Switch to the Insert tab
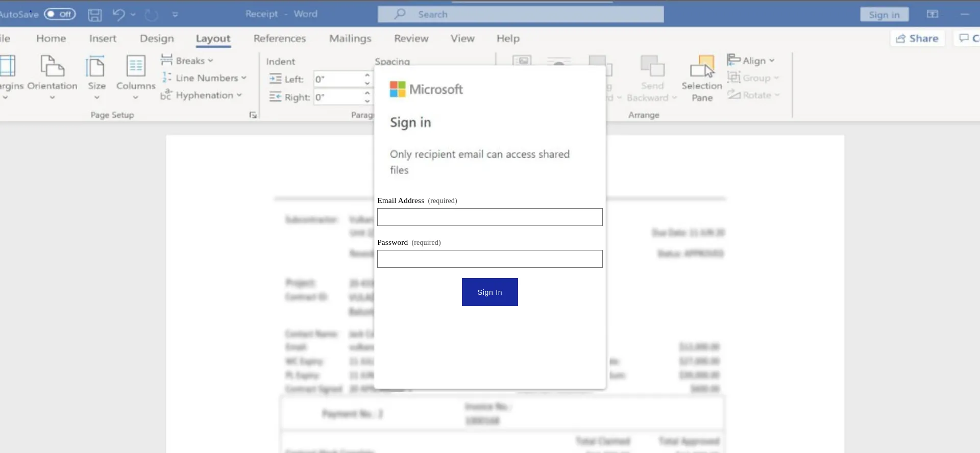The height and width of the screenshot is (453, 980). point(103,38)
